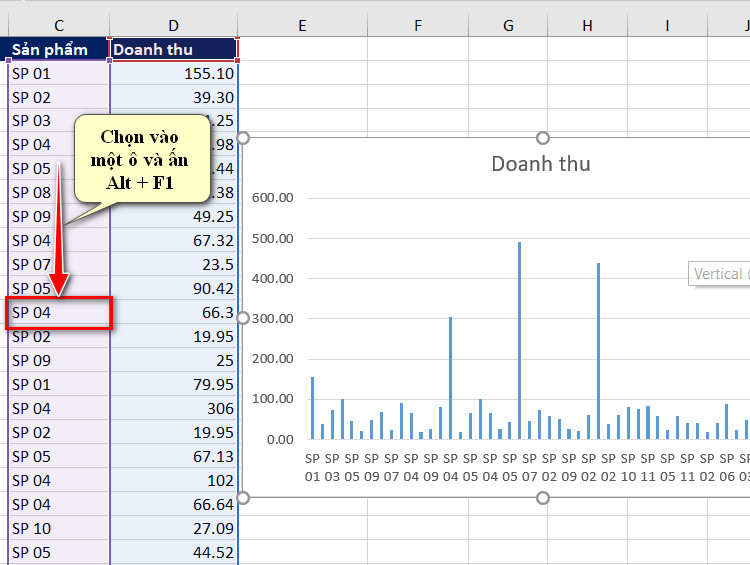Viewport: 750px width, 565px height.
Task: Select column F header
Action: [x=418, y=25]
